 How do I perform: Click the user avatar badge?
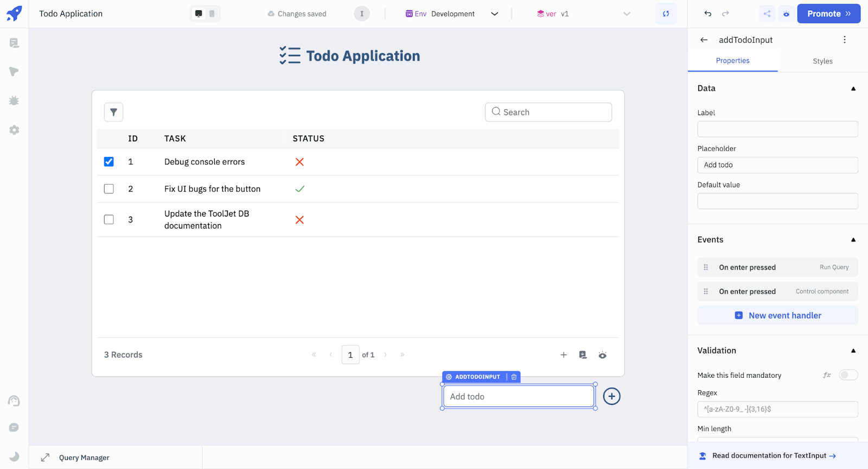[362, 14]
